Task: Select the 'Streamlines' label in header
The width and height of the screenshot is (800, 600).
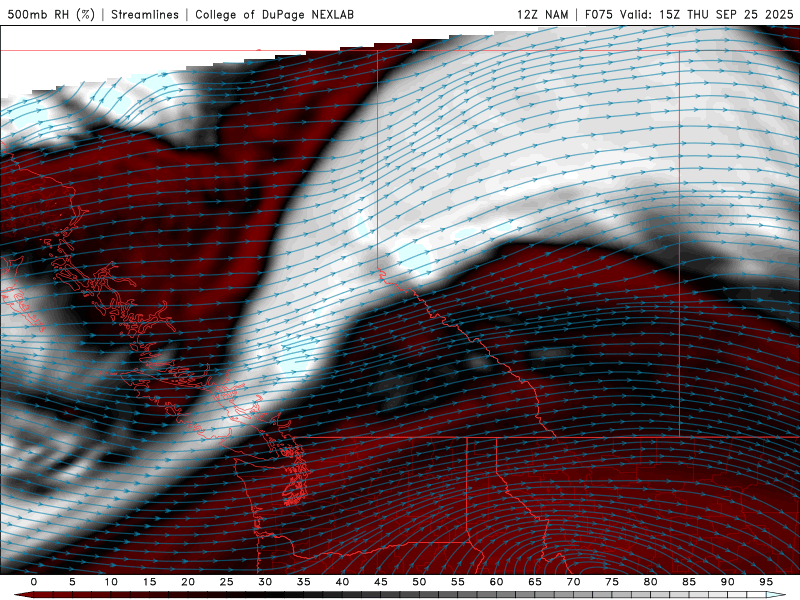Action: click(x=145, y=14)
